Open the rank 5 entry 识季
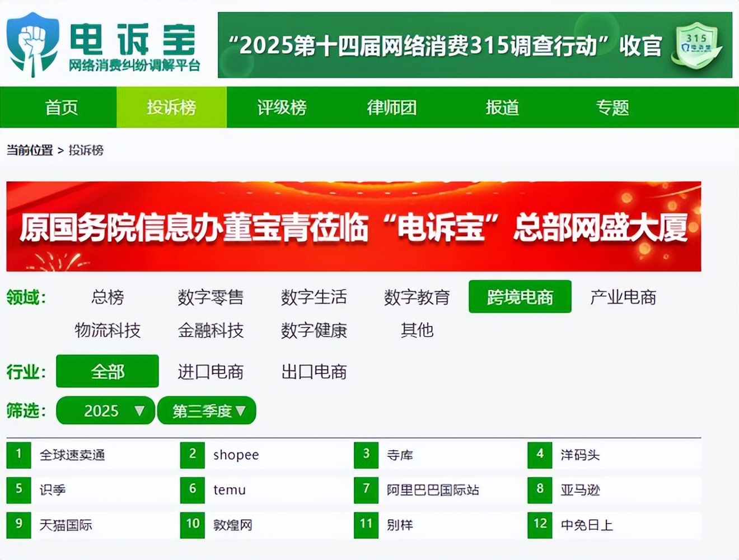The image size is (739, 560). [53, 490]
